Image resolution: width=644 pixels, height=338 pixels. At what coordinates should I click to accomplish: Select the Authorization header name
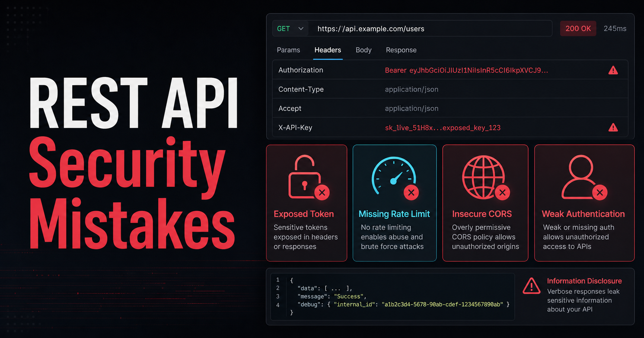(301, 70)
